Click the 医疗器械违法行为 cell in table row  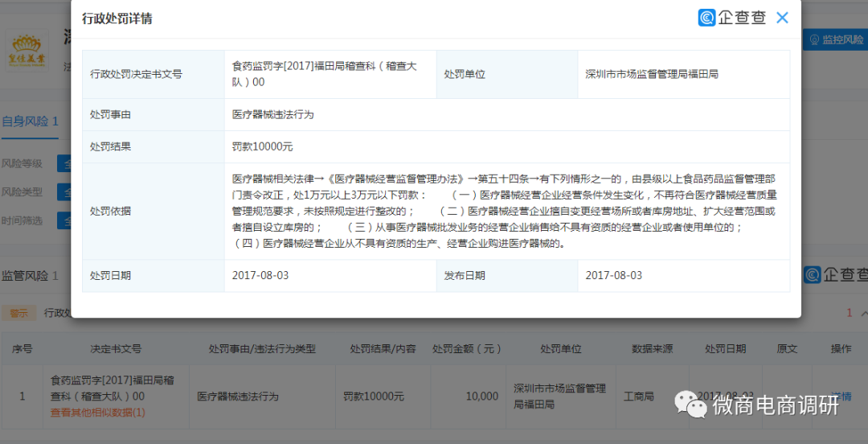238,397
